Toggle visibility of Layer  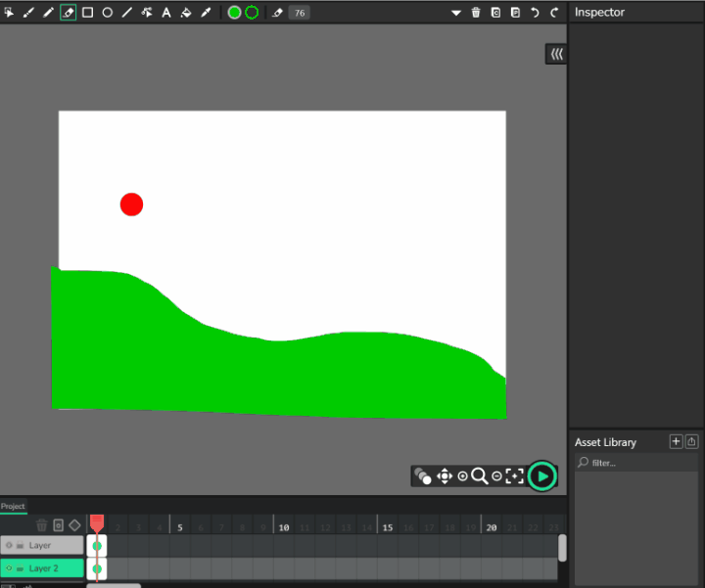[9, 545]
